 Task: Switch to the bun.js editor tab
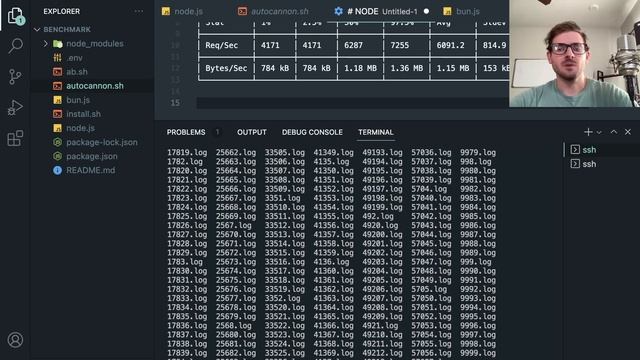click(462, 11)
